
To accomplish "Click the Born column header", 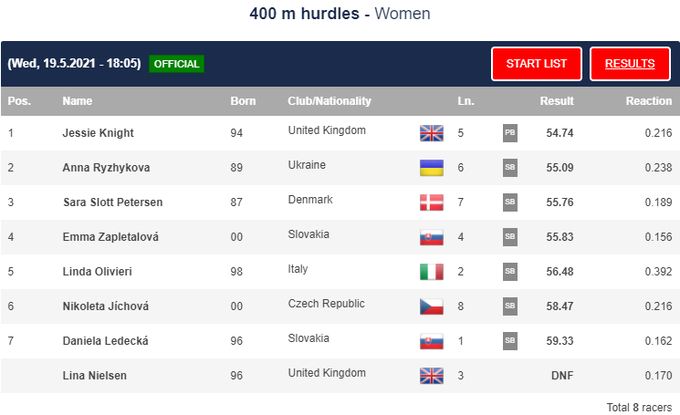I will tap(243, 101).
